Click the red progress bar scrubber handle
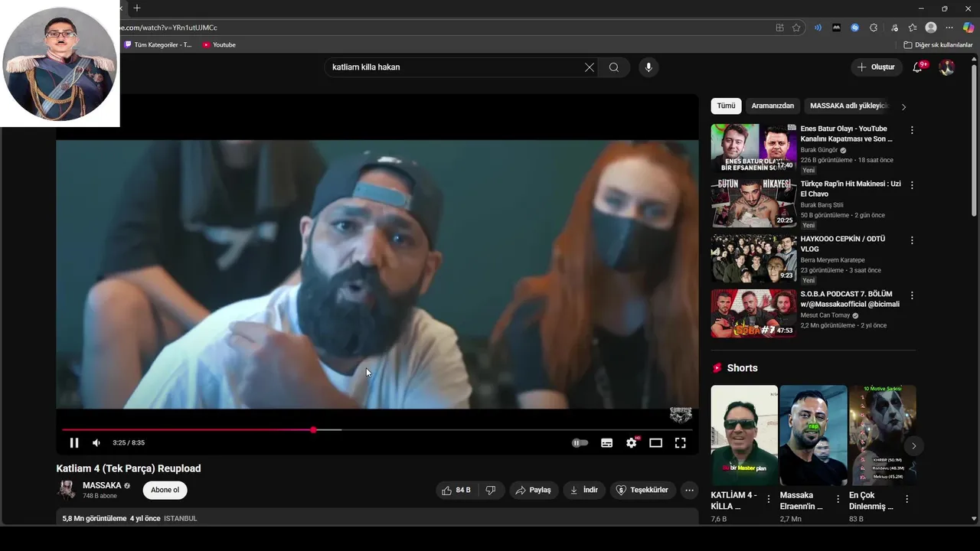Viewport: 980px width, 551px height. [313, 430]
